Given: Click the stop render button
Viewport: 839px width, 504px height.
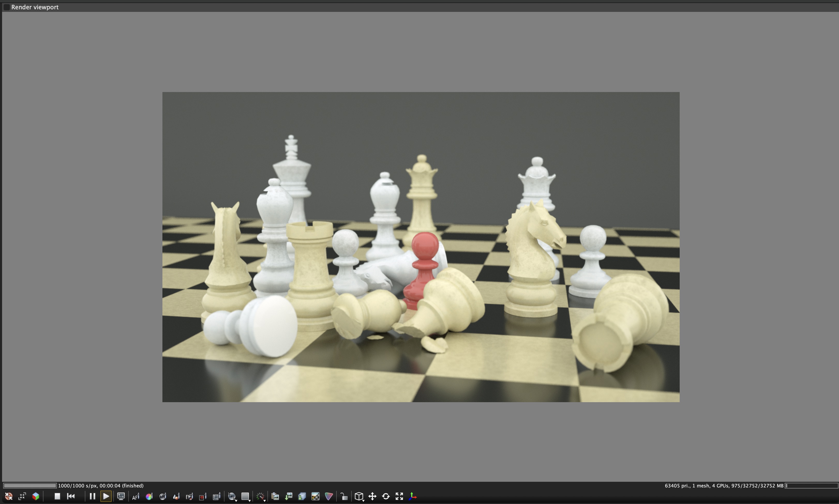Looking at the screenshot, I should [57, 496].
